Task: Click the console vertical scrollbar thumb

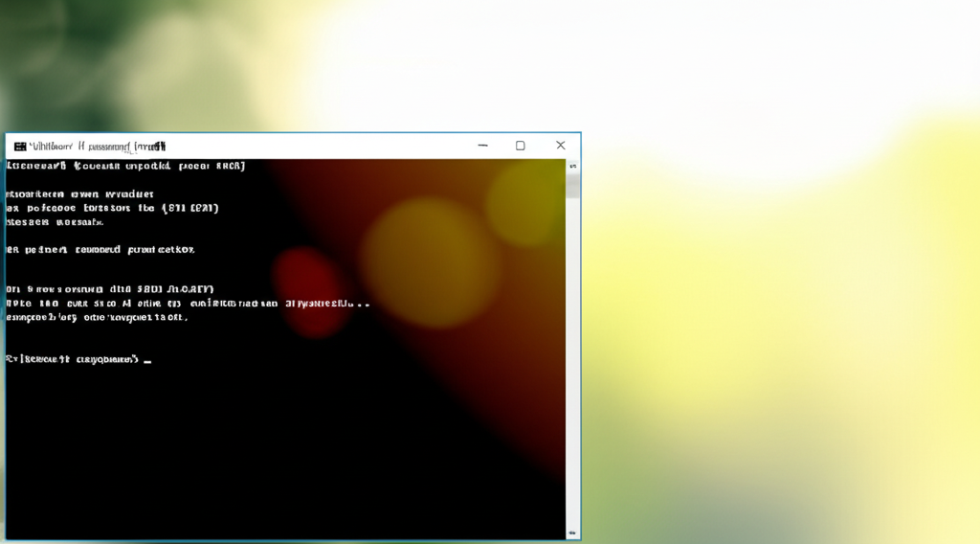Action: click(573, 185)
